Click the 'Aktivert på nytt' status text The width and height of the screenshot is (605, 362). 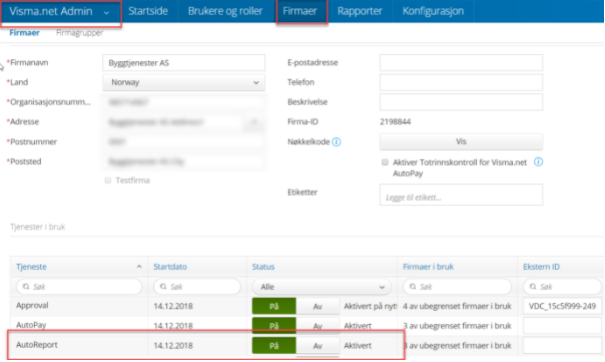click(x=370, y=306)
